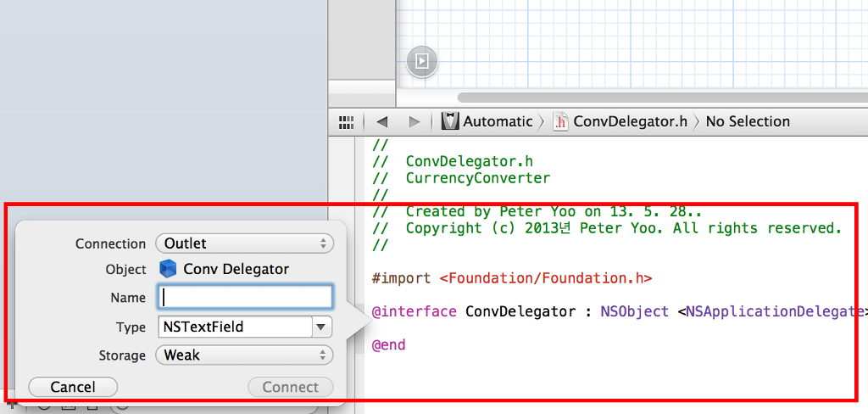Expand the Type combo box arrow
The height and width of the screenshot is (414, 868).
[x=321, y=327]
